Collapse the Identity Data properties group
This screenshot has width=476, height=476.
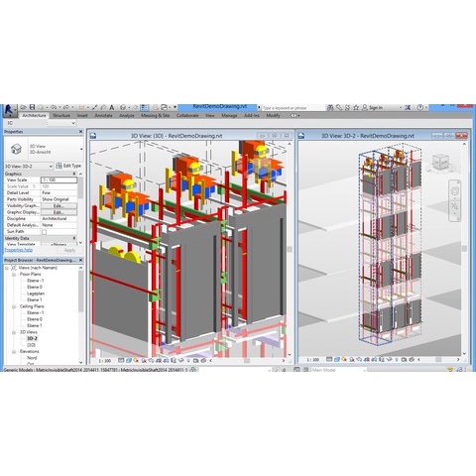(x=73, y=238)
